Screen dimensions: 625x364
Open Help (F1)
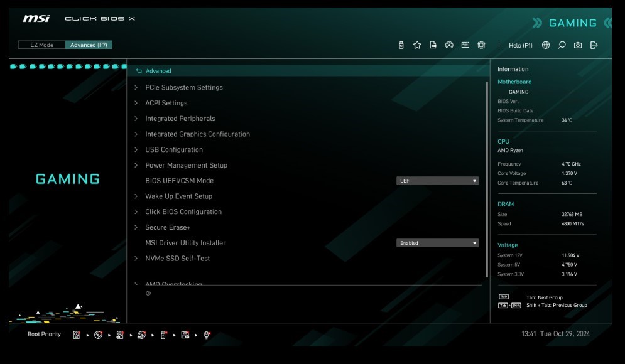pyautogui.click(x=521, y=45)
